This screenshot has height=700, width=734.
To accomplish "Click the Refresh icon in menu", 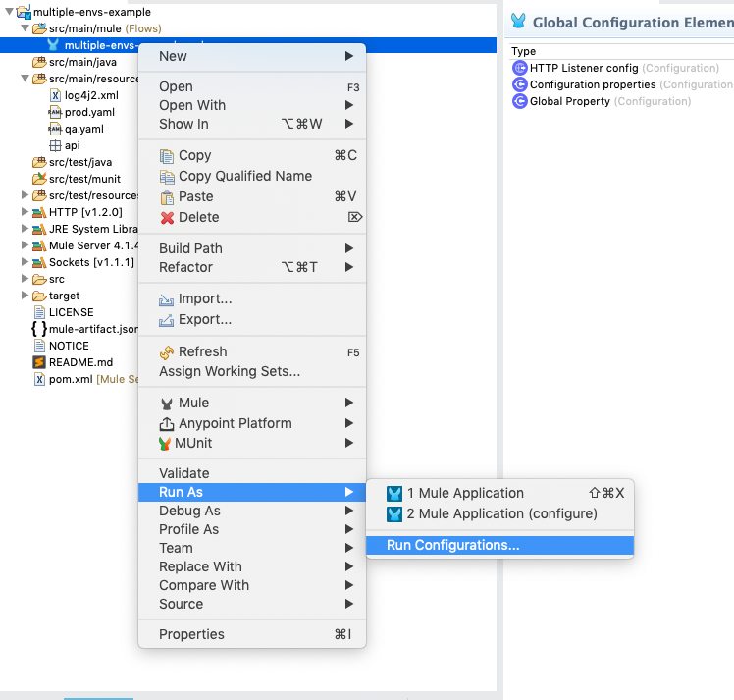I will point(168,351).
